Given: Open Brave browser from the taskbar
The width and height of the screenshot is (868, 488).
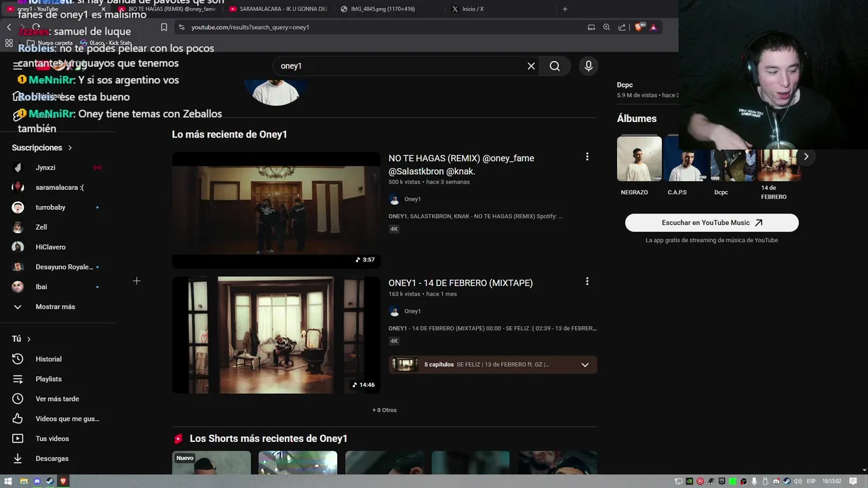Looking at the screenshot, I should pos(64,481).
